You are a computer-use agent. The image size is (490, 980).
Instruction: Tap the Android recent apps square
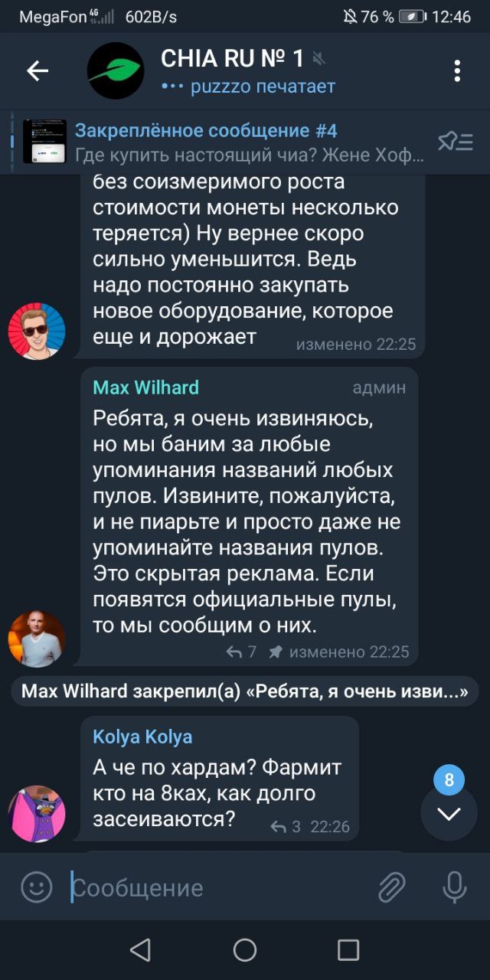pyautogui.click(x=348, y=950)
